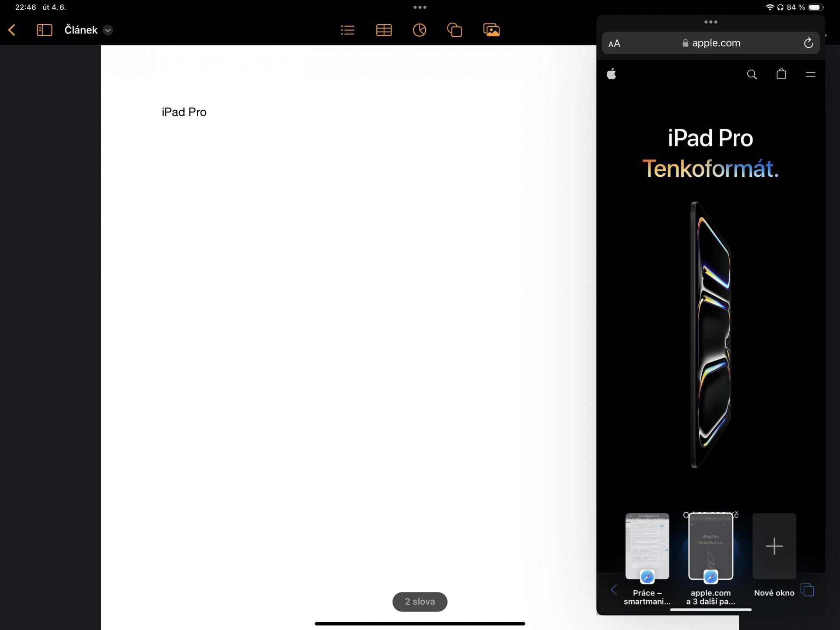Insert media using the photo icon
Image resolution: width=840 pixels, height=630 pixels.
pos(491,30)
